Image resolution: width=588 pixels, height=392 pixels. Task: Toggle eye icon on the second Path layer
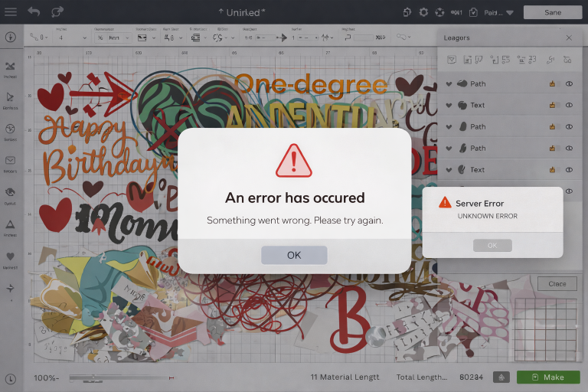[569, 127]
